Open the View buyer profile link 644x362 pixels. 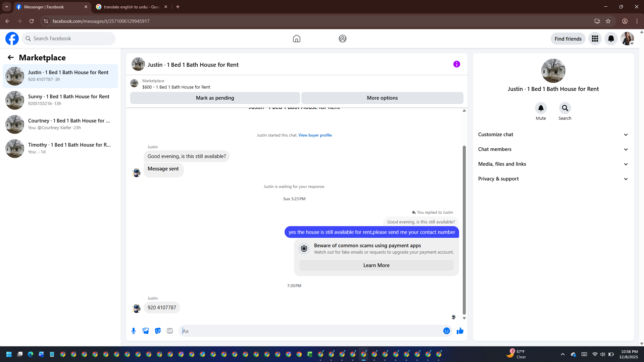pyautogui.click(x=315, y=135)
